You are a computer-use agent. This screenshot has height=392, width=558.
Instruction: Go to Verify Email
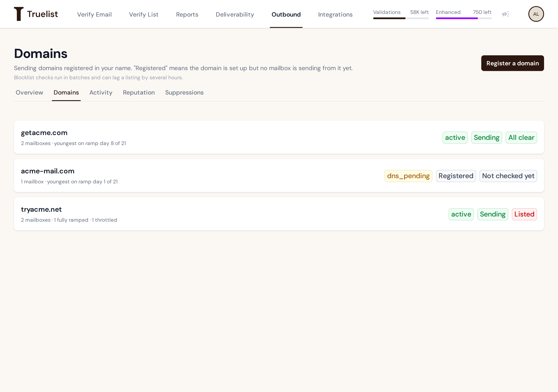point(94,14)
